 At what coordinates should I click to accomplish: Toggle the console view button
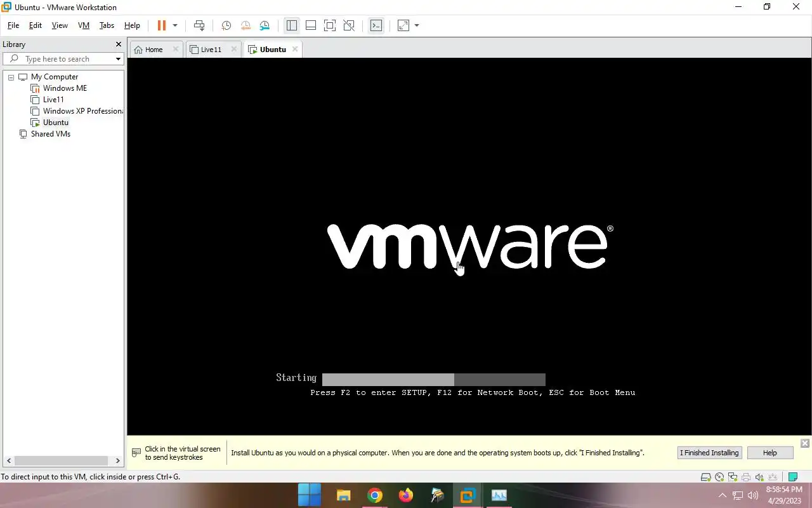tap(376, 25)
